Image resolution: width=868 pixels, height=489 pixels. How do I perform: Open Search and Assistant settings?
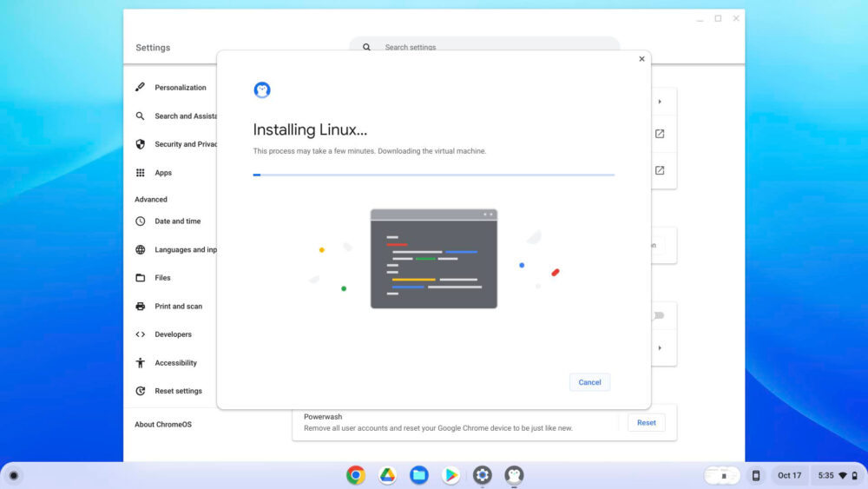click(186, 116)
